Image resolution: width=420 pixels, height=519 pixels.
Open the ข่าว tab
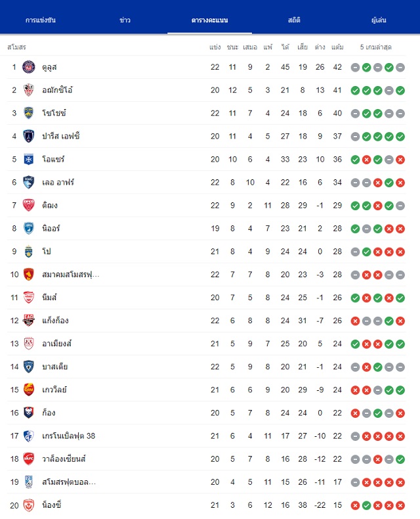(125, 20)
